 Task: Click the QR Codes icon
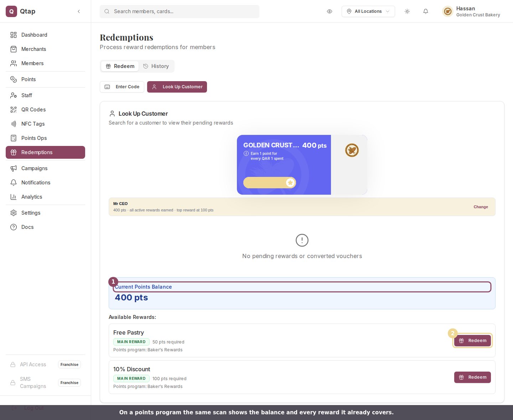pyautogui.click(x=14, y=110)
